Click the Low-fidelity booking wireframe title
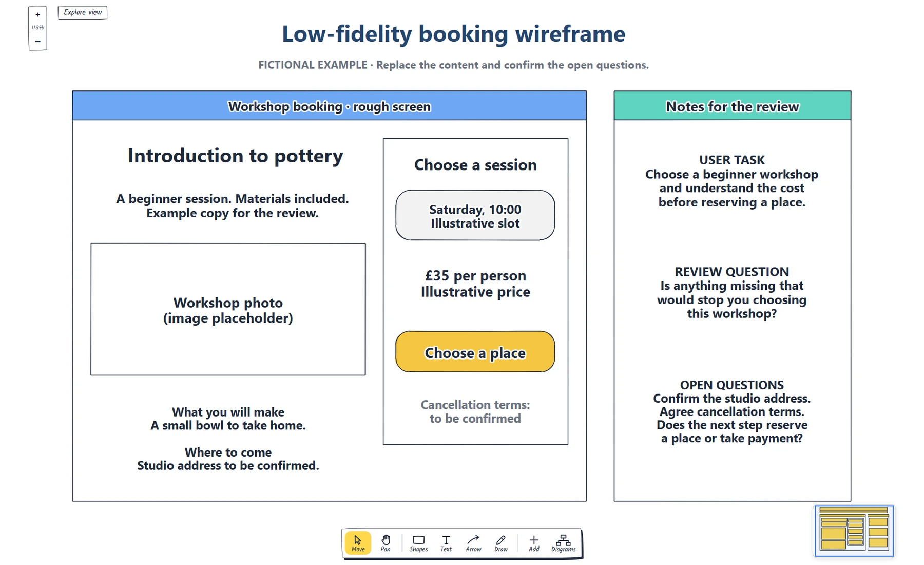 454,34
